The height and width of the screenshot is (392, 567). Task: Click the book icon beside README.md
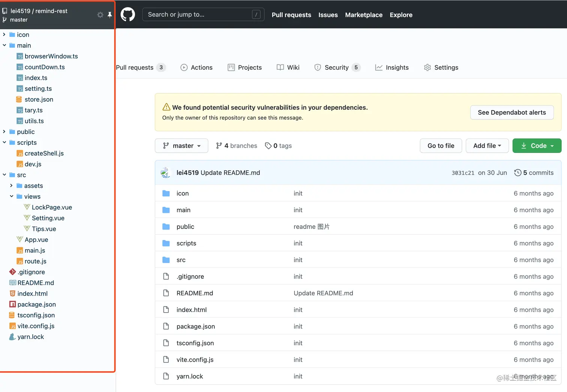tap(12, 283)
